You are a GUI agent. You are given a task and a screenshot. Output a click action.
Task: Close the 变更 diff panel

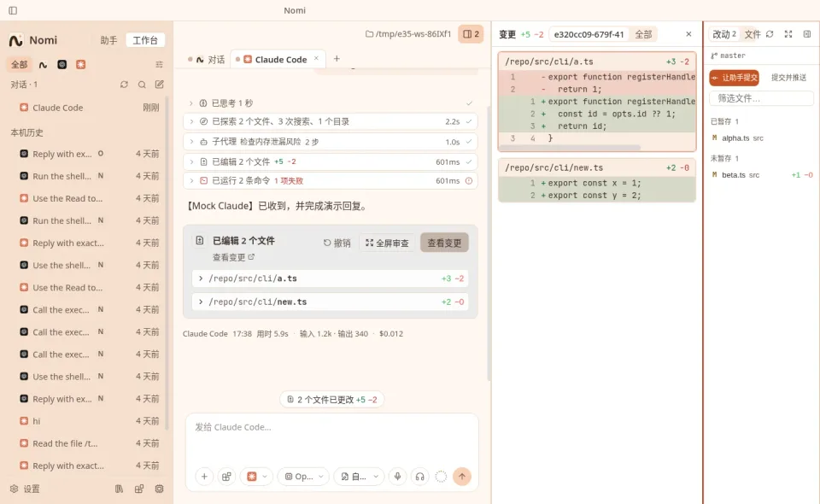click(x=688, y=34)
